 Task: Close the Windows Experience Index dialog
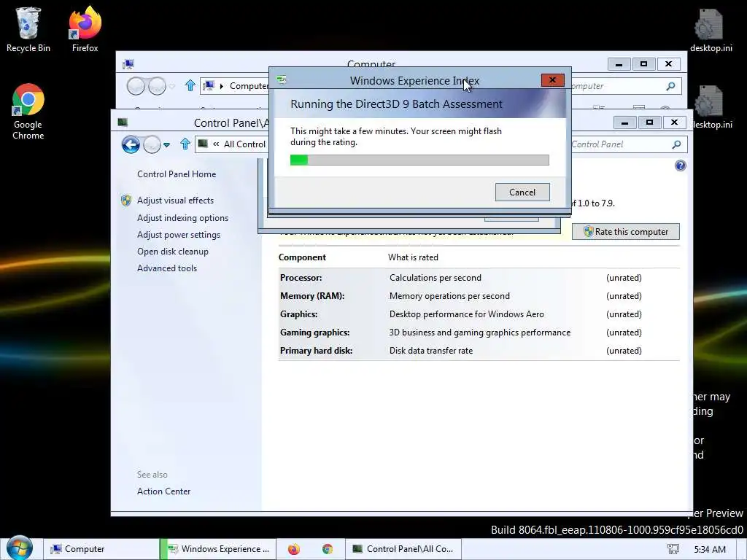coord(552,80)
